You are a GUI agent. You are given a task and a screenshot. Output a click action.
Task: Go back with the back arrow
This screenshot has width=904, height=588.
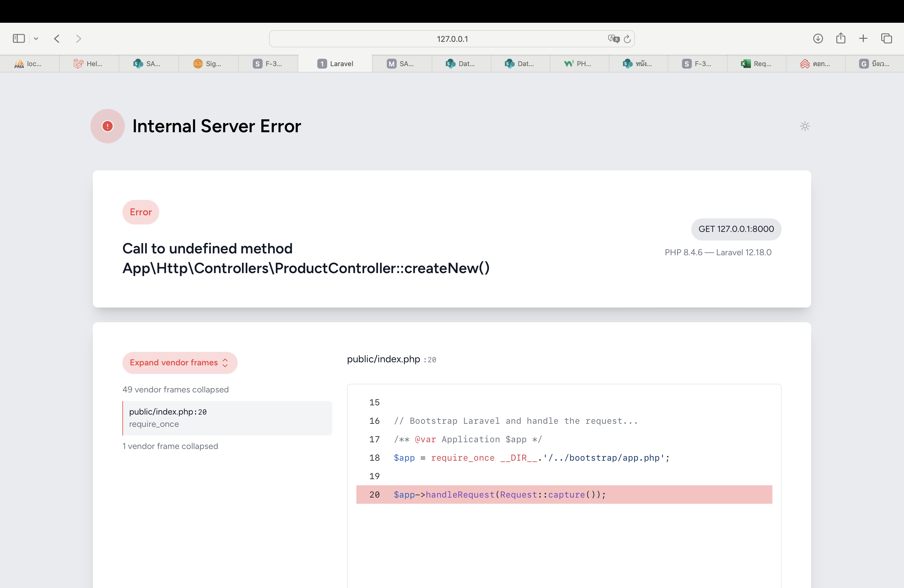(x=57, y=38)
